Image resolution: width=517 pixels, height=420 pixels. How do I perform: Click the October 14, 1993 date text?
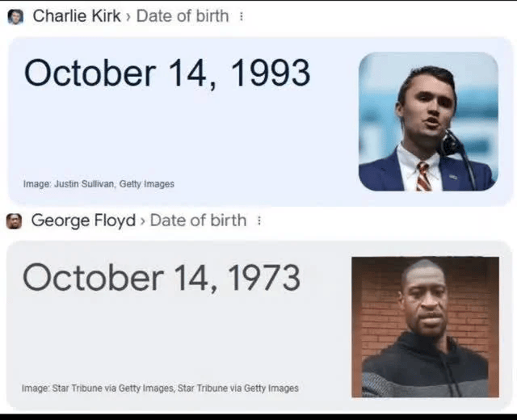click(167, 73)
